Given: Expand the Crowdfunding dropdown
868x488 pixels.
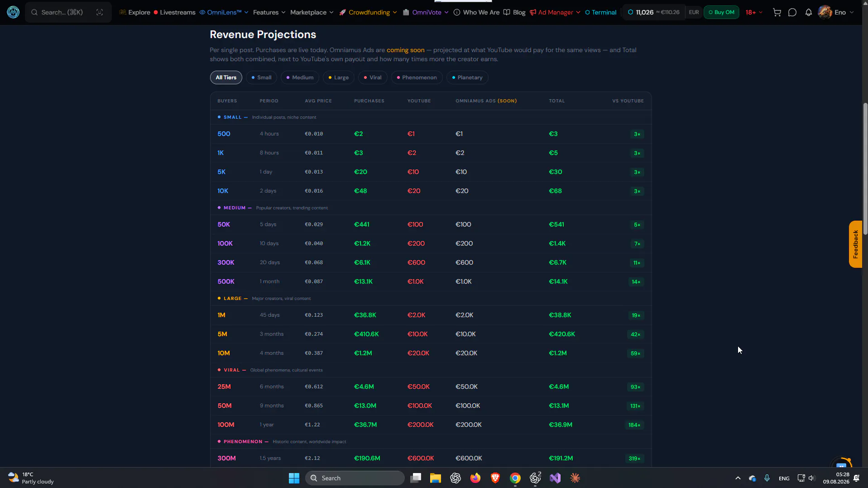Looking at the screenshot, I should tap(368, 12).
